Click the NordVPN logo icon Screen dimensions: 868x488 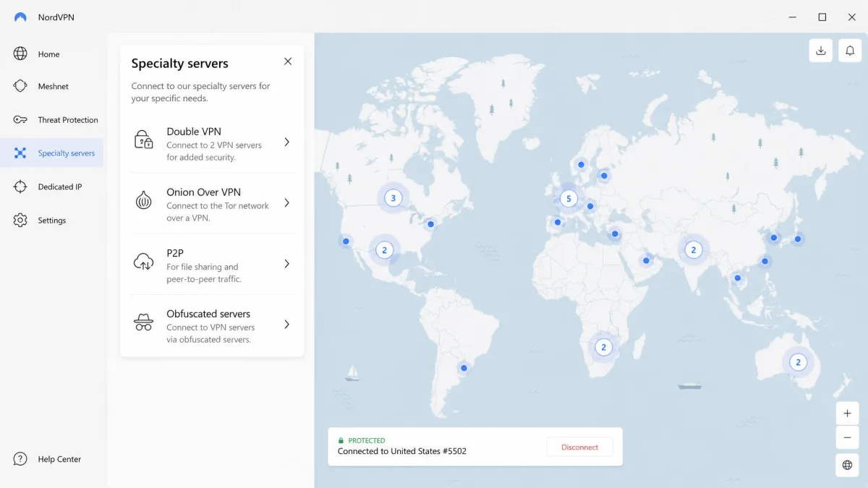(20, 17)
